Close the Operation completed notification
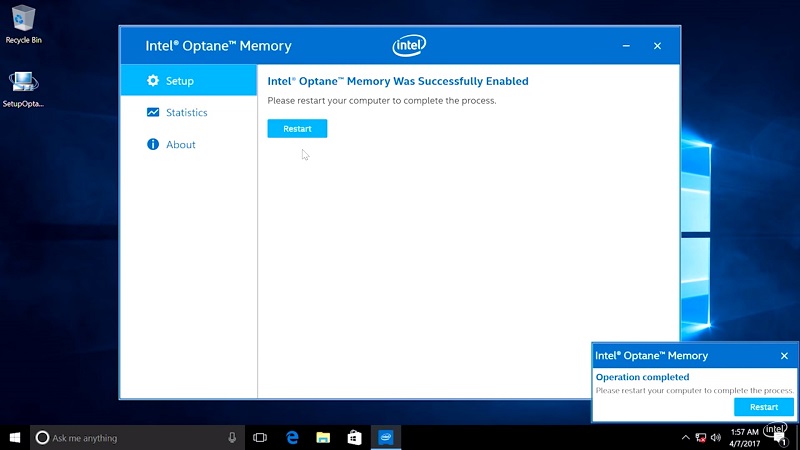This screenshot has width=800, height=450. (784, 356)
